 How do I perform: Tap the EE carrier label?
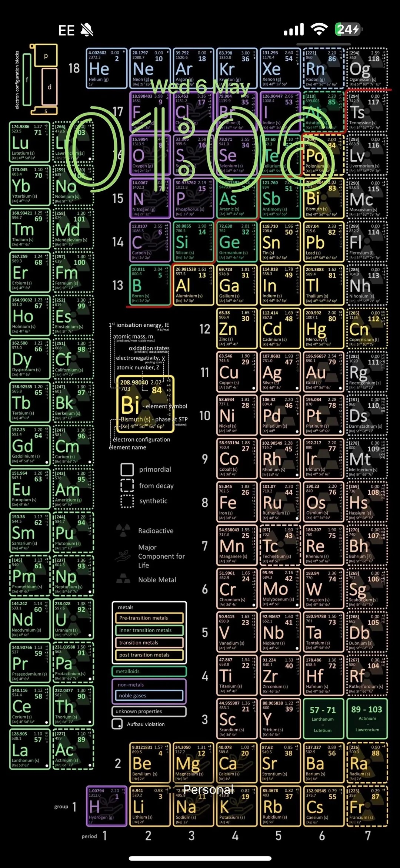pos(67,30)
